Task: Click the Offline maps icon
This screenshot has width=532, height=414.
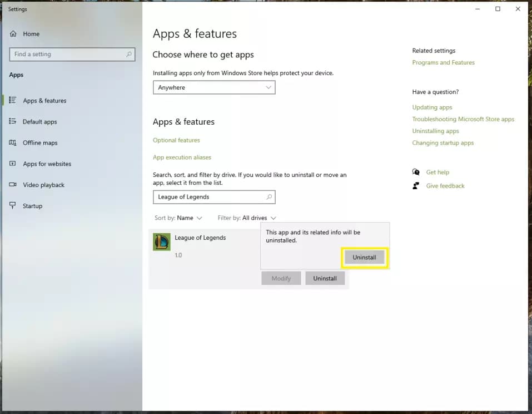Action: pos(13,142)
